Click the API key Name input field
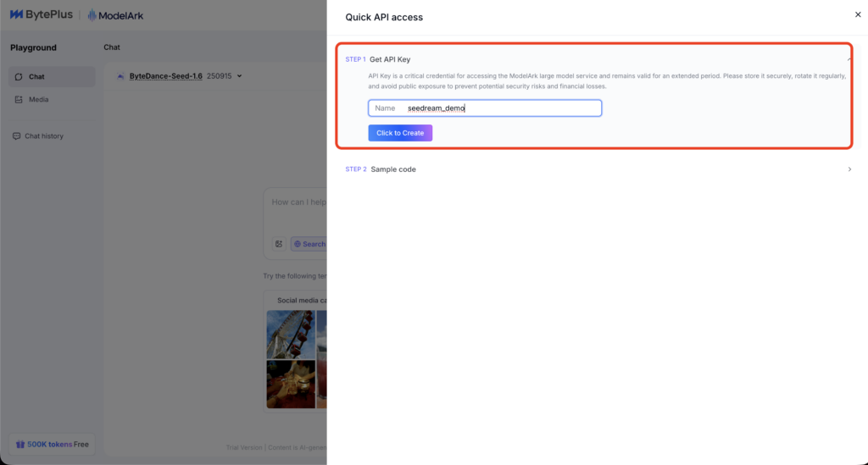Screen dimensions: 868x465 pos(500,108)
